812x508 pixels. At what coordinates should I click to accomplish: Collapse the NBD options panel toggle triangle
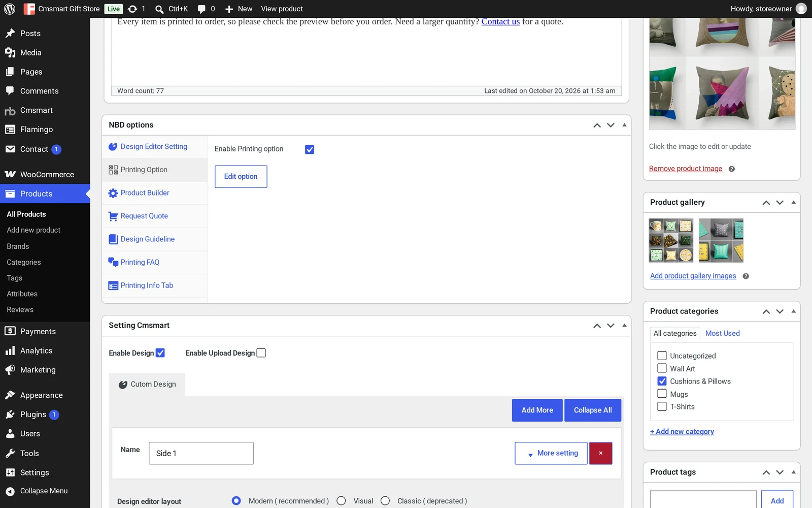[624, 125]
